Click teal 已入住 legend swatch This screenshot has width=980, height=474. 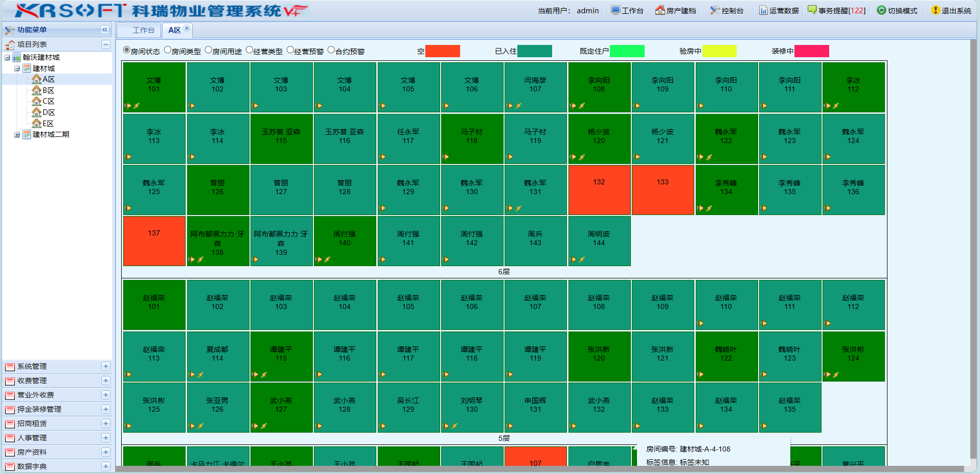[x=535, y=51]
